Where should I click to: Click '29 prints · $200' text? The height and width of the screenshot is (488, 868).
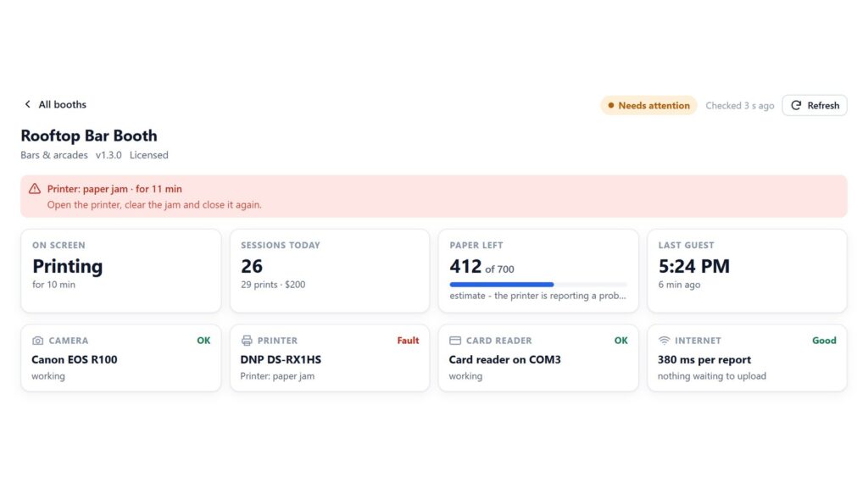tap(273, 285)
